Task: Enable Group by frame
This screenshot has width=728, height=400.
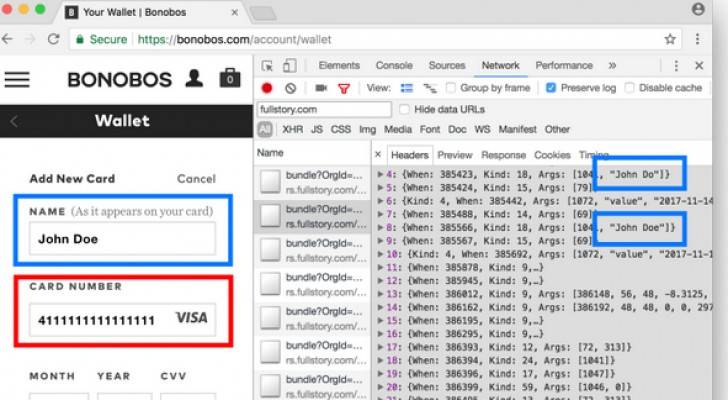Action: [450, 88]
